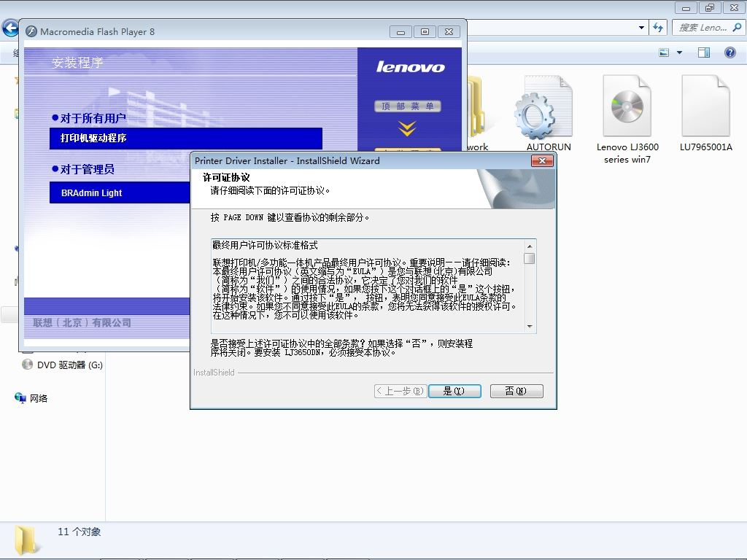This screenshot has width=747, height=560.
Task: Open the view options dropdown arrow
Action: (679, 52)
